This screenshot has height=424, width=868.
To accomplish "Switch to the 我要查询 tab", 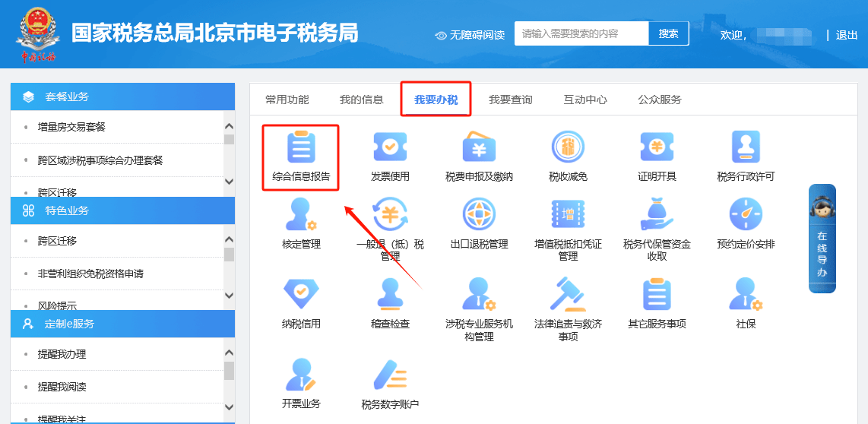I will pyautogui.click(x=510, y=100).
